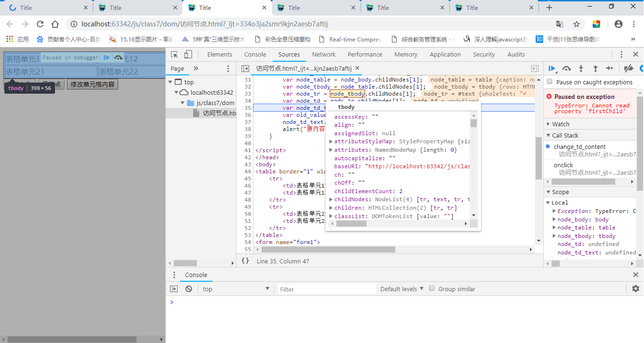Expand attributeStyleMap in tbody popup
Viewport: 644px width, 343px height.
click(331, 141)
